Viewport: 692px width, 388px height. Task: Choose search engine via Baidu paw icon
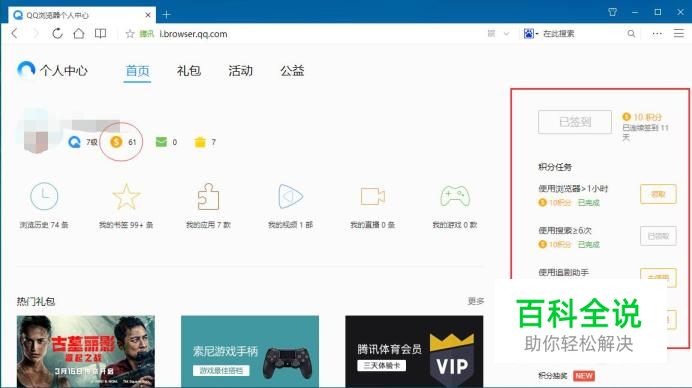pyautogui.click(x=529, y=34)
